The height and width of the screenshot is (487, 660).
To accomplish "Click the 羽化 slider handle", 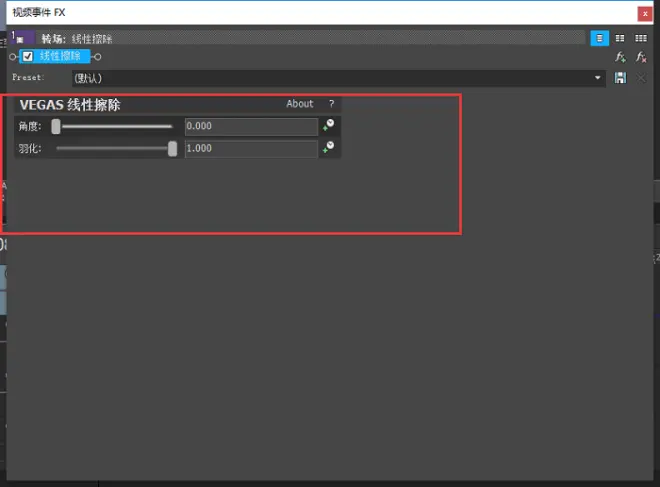I will coord(172,149).
